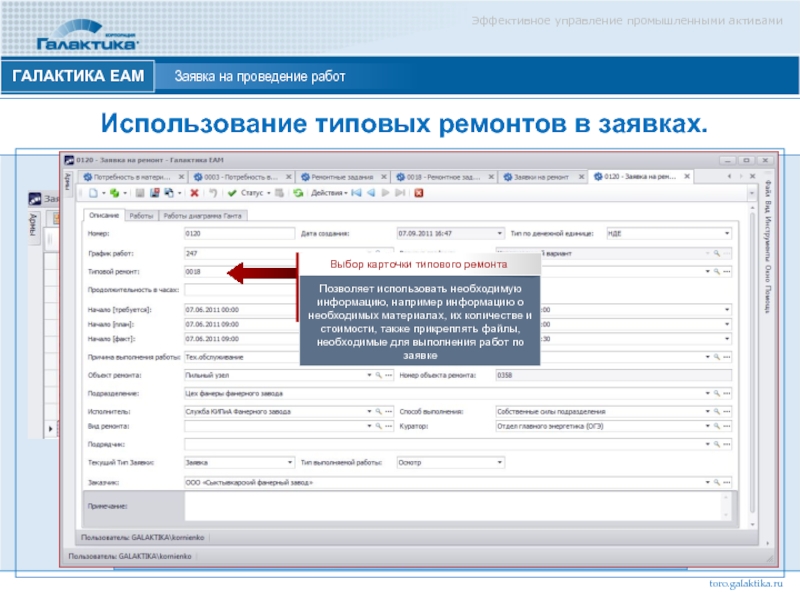The height and width of the screenshot is (600, 800).
Task: Click the magnifier icon in Объект ремонта field
Action: (377, 376)
